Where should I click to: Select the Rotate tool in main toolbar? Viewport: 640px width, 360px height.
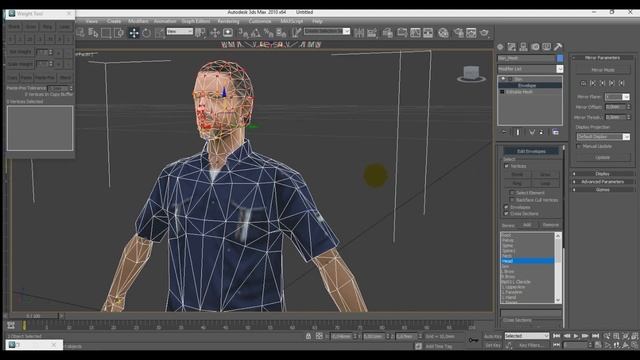click(x=146, y=33)
